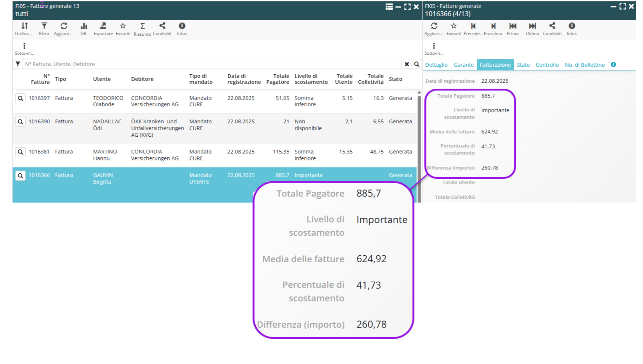Click the DB chart icon
Screen dimensions: 643x364
[83, 26]
